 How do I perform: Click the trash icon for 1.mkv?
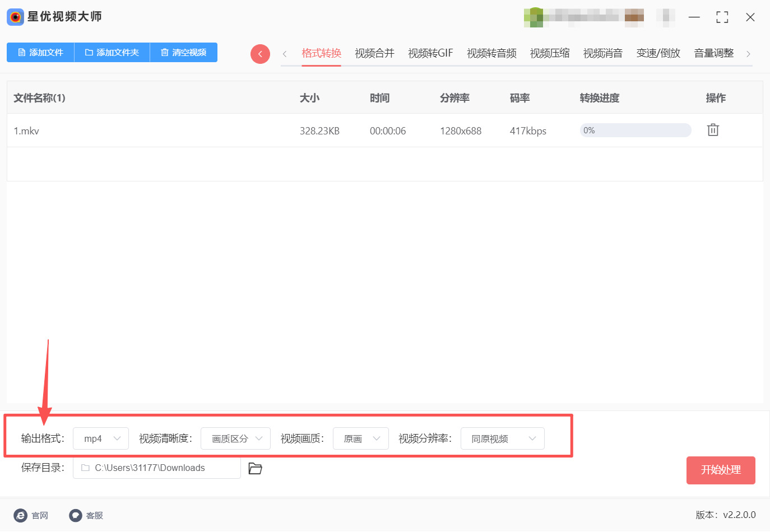(x=713, y=130)
